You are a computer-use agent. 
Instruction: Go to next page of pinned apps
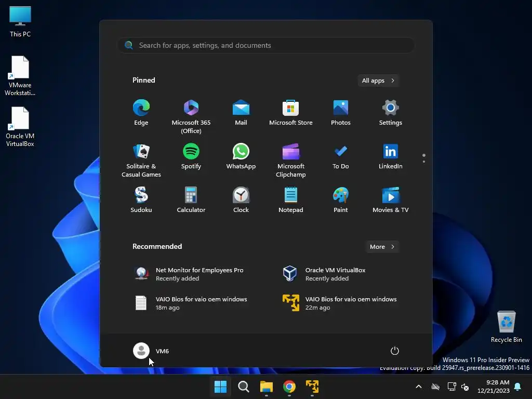pos(424,161)
